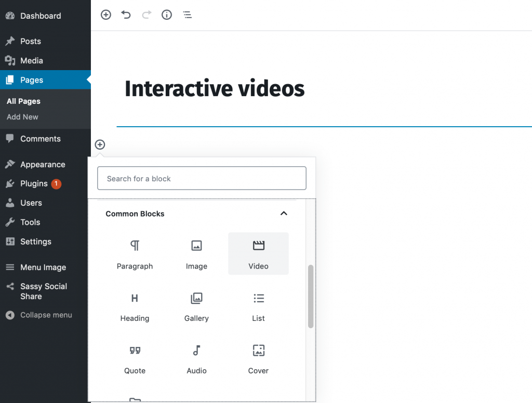Image resolution: width=532 pixels, height=403 pixels.
Task: Insert a Cover block
Action: [x=258, y=358]
